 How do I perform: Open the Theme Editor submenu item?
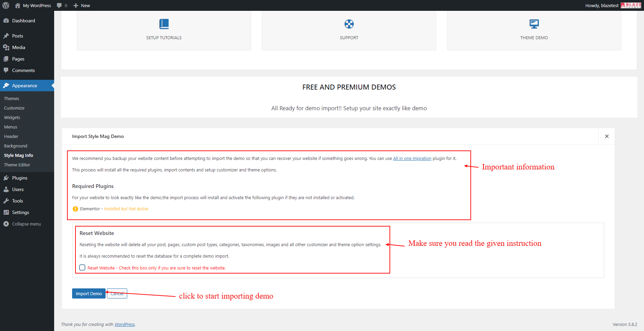pos(17,165)
